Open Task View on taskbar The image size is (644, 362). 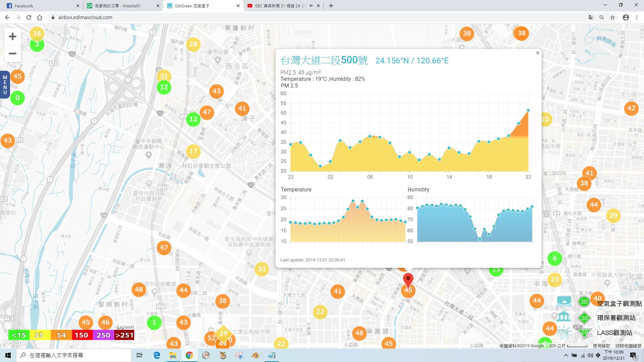point(140,355)
